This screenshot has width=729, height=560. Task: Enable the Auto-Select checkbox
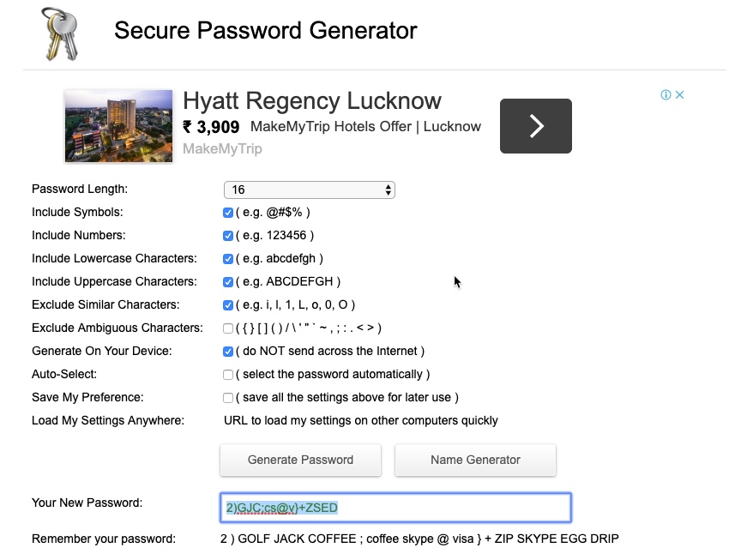tap(228, 375)
